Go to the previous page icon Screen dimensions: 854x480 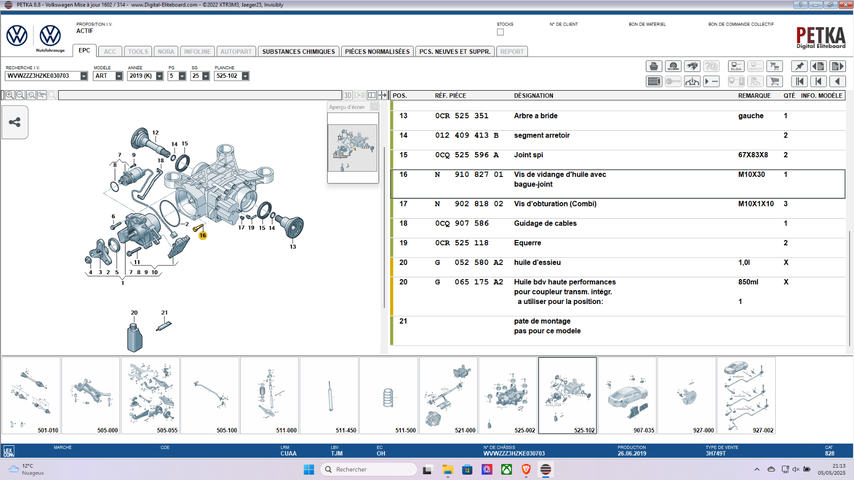tap(818, 66)
